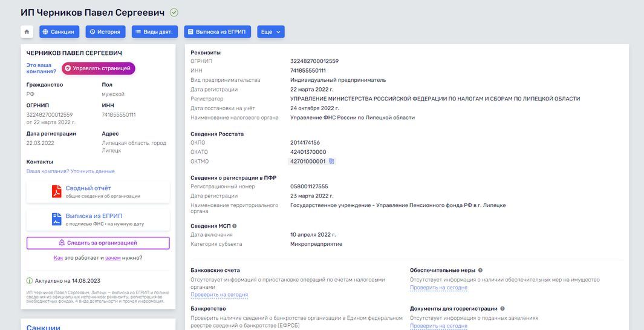
Task: Click the blue document icon for Выписка из ЕГРИП
Action: tap(56, 219)
